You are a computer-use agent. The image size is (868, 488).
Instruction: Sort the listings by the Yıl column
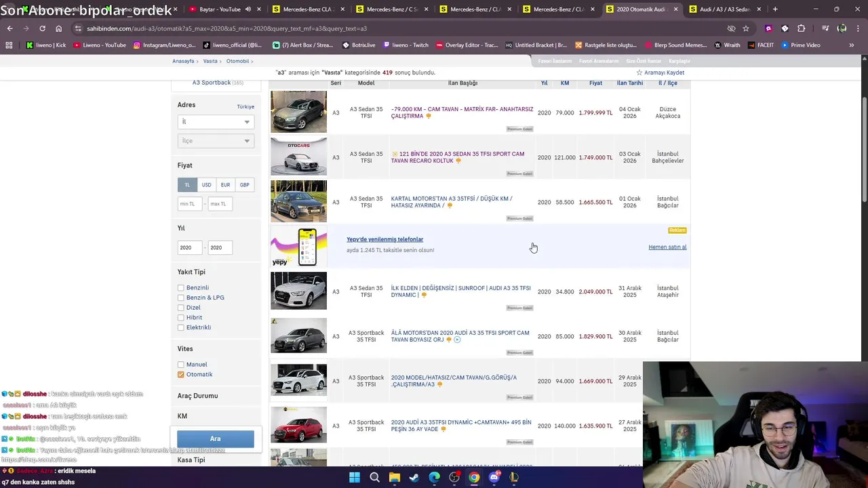(x=544, y=83)
